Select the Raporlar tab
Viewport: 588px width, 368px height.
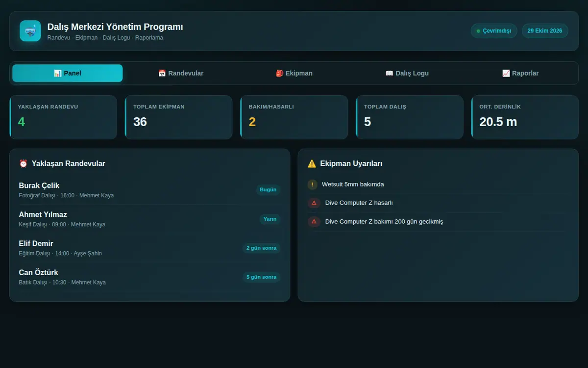pos(520,73)
